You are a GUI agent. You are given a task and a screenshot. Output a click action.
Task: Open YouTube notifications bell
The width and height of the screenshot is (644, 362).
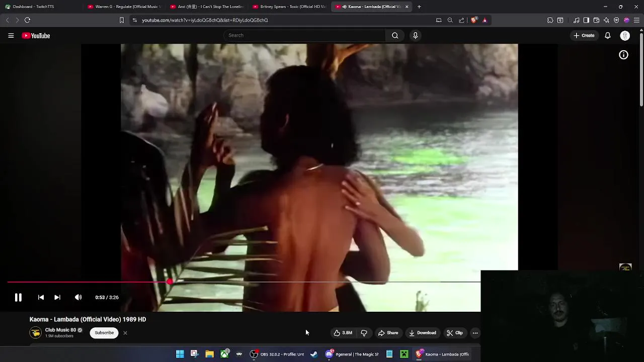[x=608, y=35]
